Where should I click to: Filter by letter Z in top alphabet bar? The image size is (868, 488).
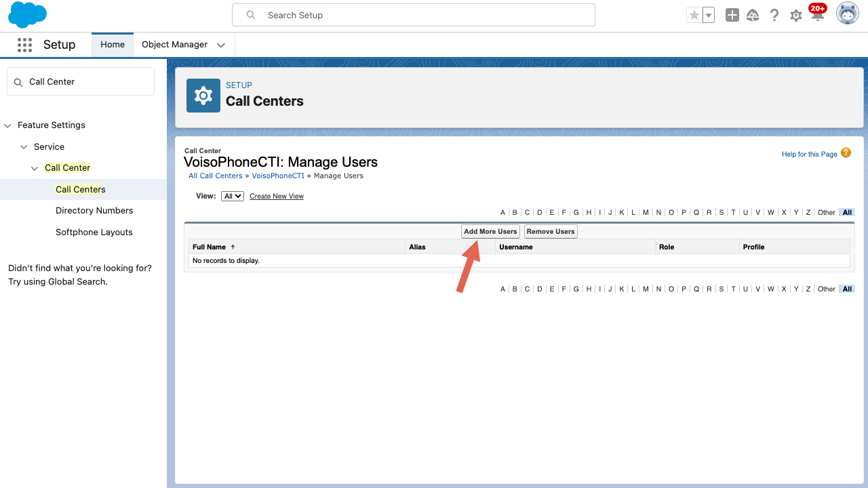(808, 213)
